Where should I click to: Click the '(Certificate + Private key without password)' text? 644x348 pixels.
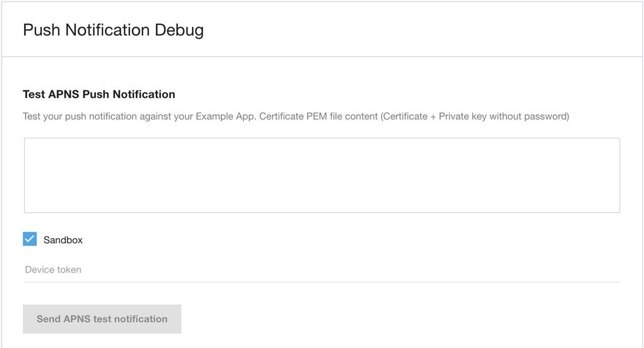point(475,116)
